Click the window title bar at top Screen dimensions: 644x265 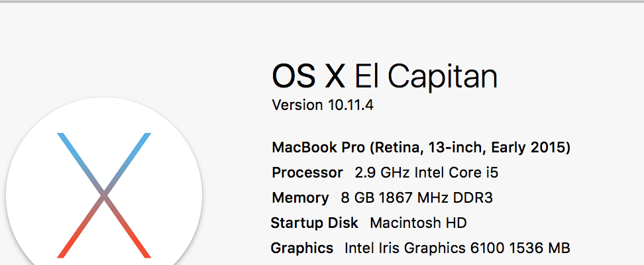pos(322,2)
